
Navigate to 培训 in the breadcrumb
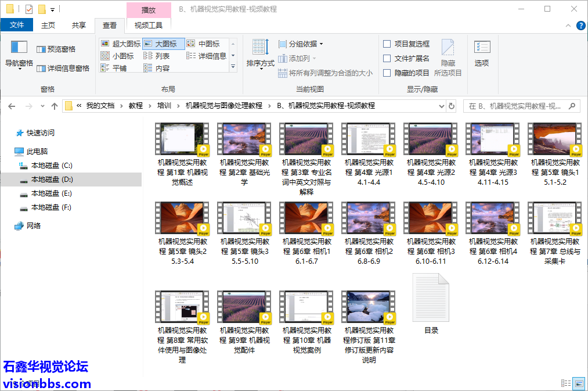pos(164,106)
